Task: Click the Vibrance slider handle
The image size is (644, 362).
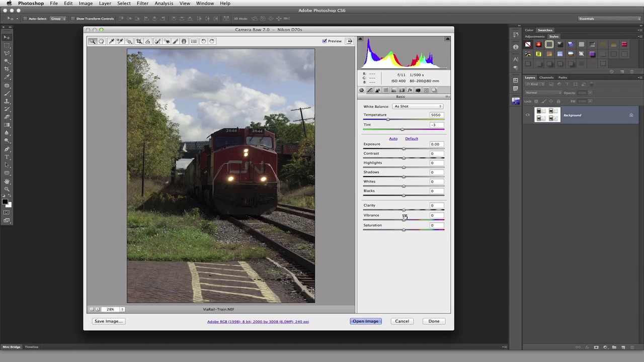Action: tap(404, 220)
